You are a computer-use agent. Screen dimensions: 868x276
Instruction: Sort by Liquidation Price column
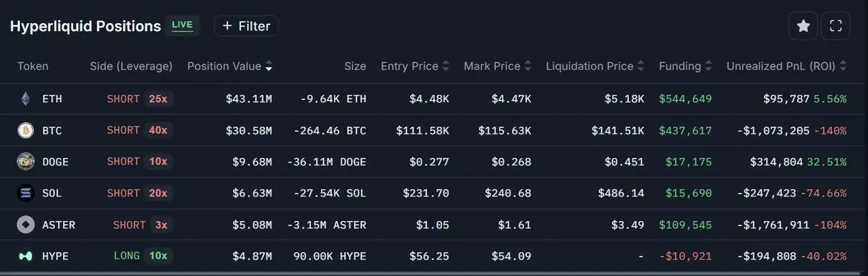point(595,66)
